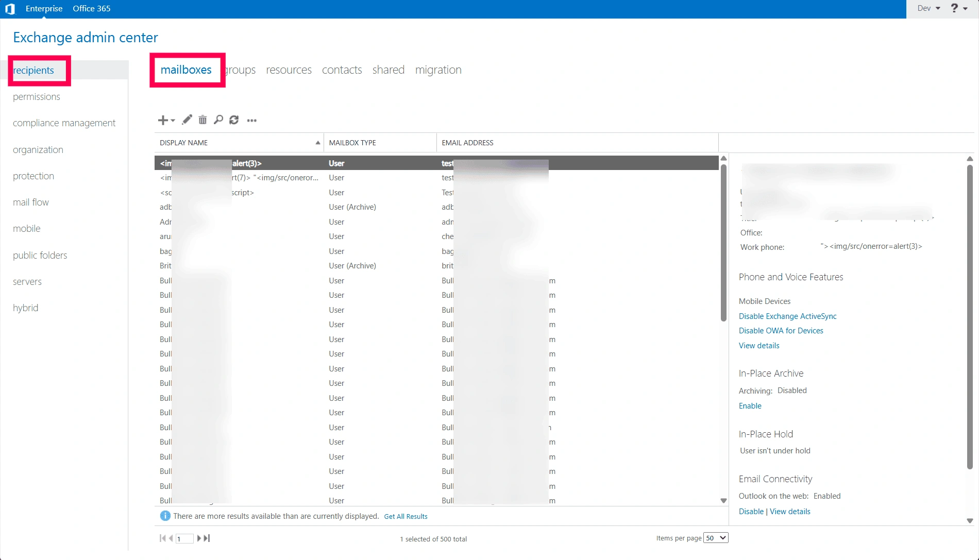The width and height of the screenshot is (979, 560).
Task: Disable Outlook on the web link
Action: click(751, 512)
